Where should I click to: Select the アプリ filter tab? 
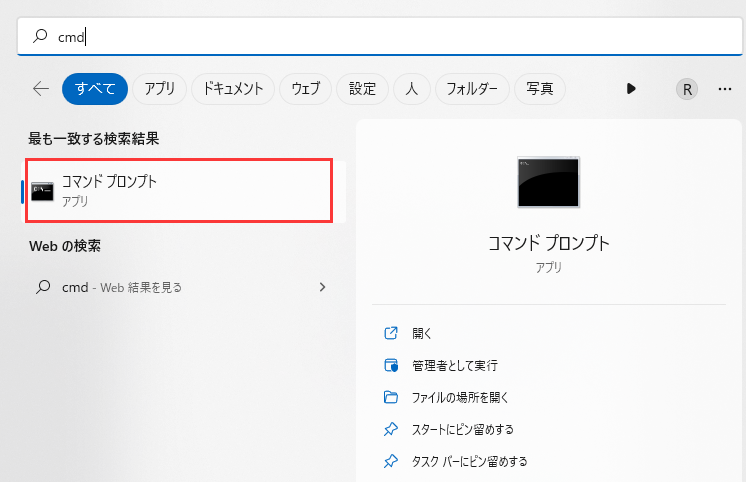coord(159,89)
